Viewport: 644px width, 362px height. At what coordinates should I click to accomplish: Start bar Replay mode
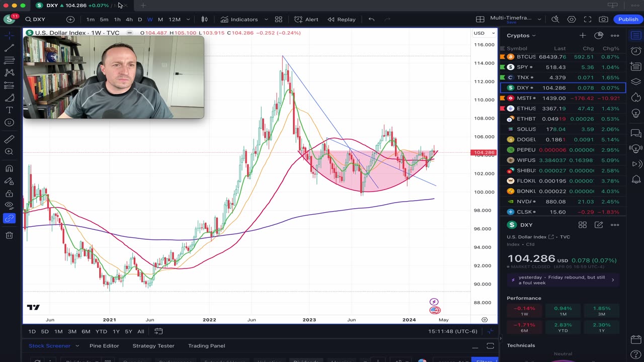pos(342,19)
